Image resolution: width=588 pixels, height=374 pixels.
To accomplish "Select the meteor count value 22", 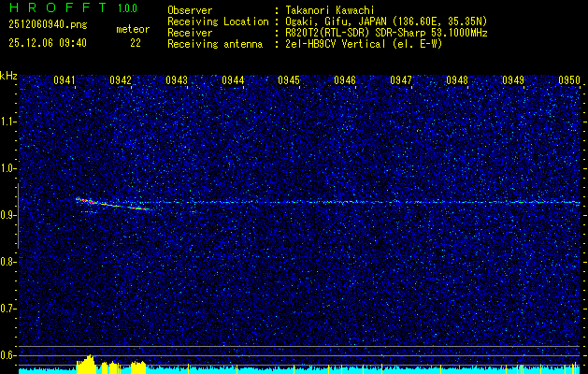I will [x=136, y=42].
